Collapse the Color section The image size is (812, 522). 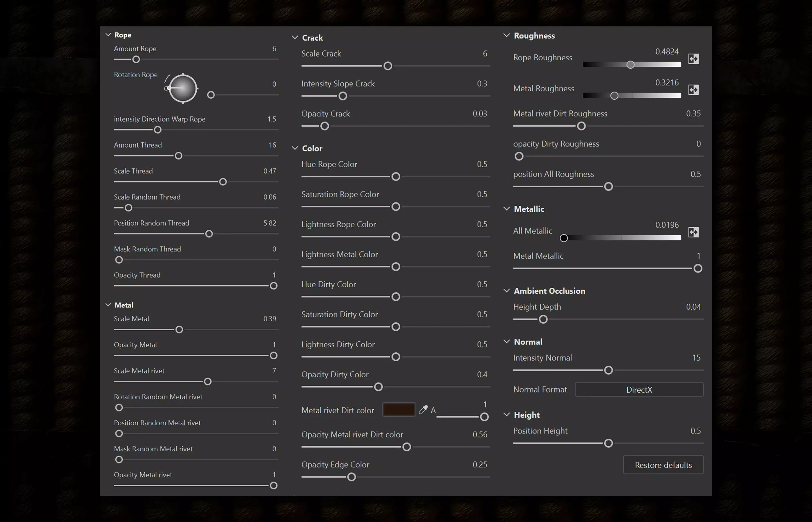pyautogui.click(x=295, y=148)
